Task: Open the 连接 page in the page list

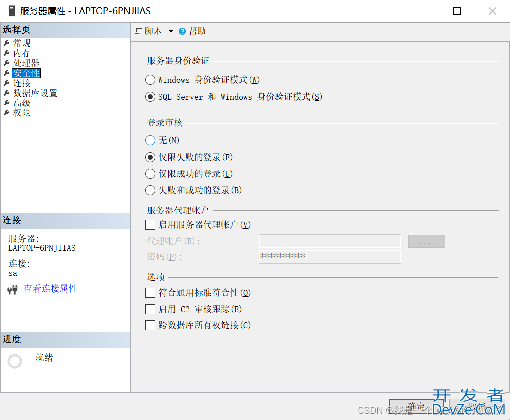Action: (22, 83)
